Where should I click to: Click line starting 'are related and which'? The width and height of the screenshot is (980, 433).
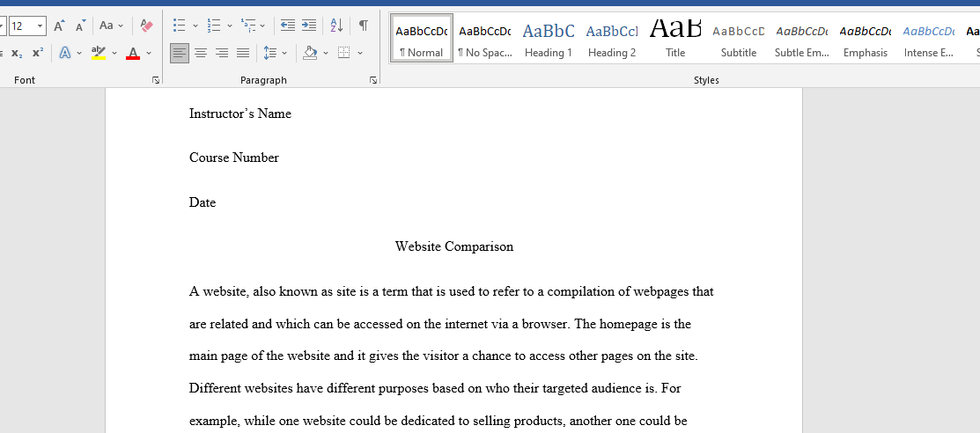coord(440,324)
